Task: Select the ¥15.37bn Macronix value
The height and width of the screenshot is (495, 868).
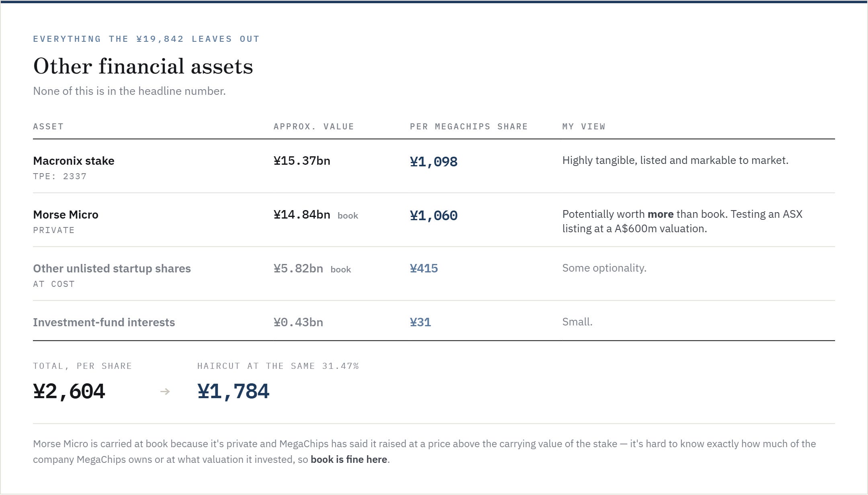Action: coord(302,161)
